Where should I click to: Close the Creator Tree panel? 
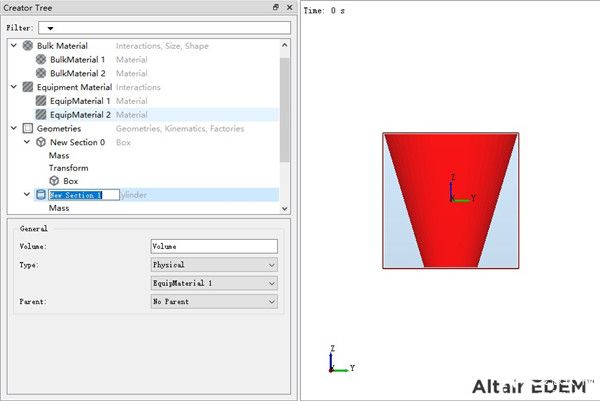point(290,7)
